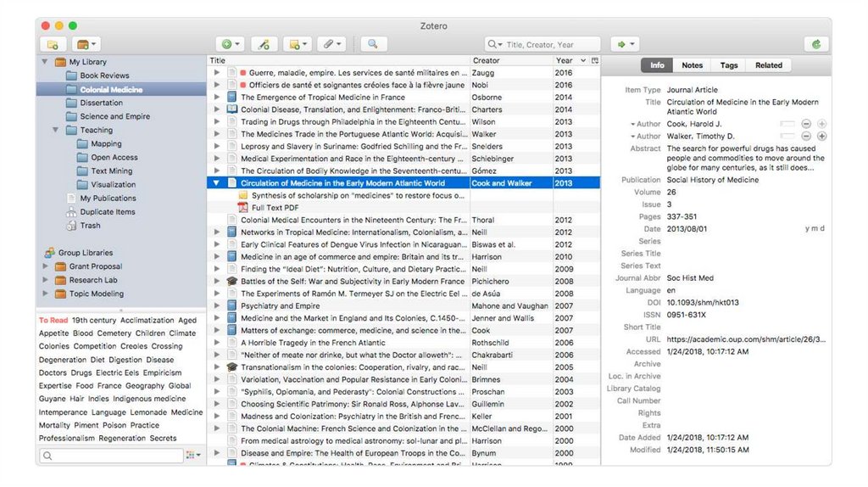
Task: Open tag selector colored actions menu
Action: pos(193,455)
